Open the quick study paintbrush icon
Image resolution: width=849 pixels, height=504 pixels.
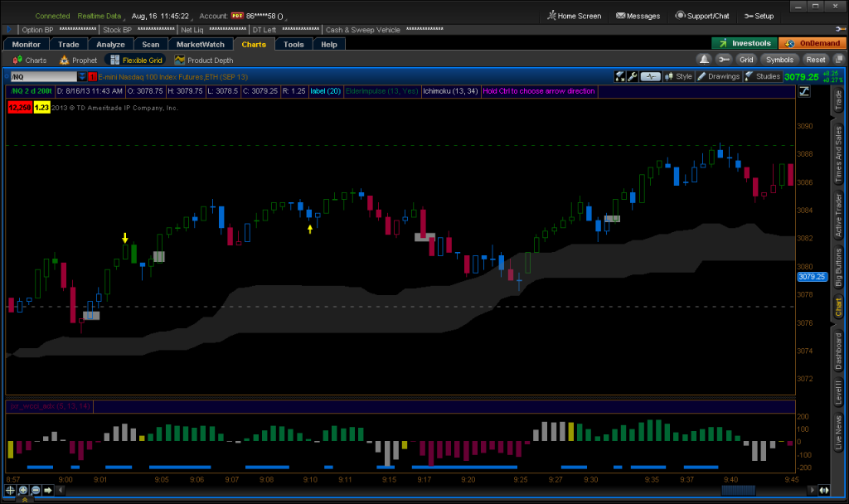pos(620,76)
